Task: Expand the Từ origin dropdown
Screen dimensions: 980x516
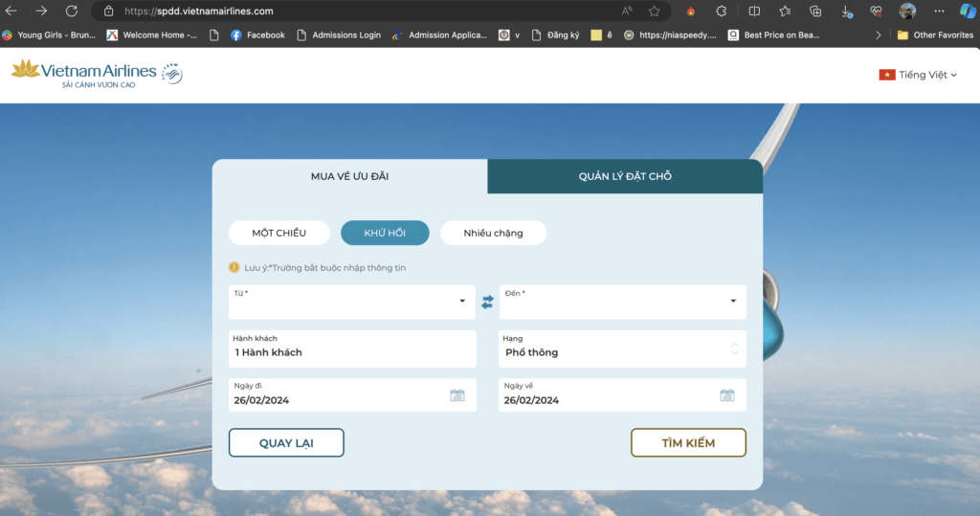Action: 352,303
